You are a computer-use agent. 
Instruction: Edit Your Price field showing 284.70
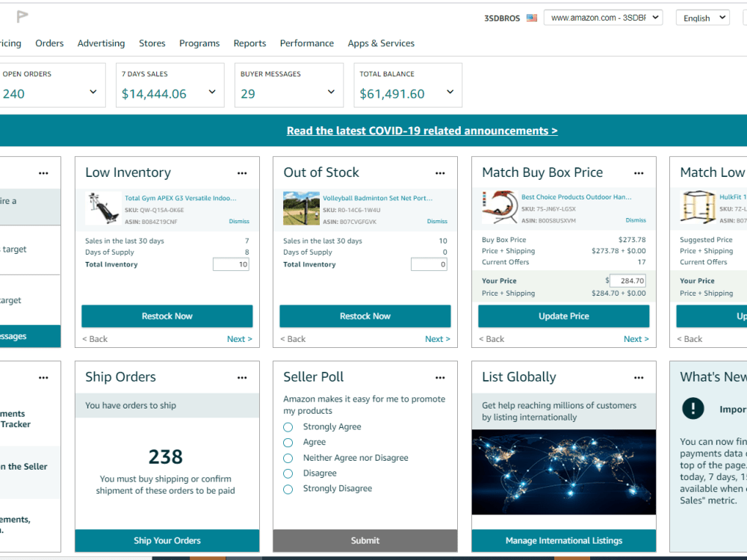pyautogui.click(x=628, y=281)
